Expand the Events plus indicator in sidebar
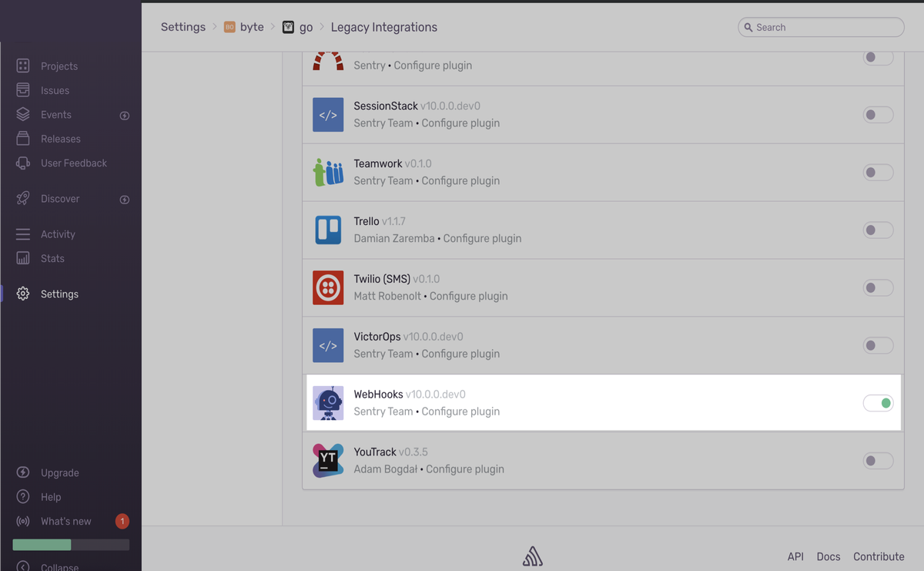Viewport: 924px width, 571px height. [x=125, y=116]
